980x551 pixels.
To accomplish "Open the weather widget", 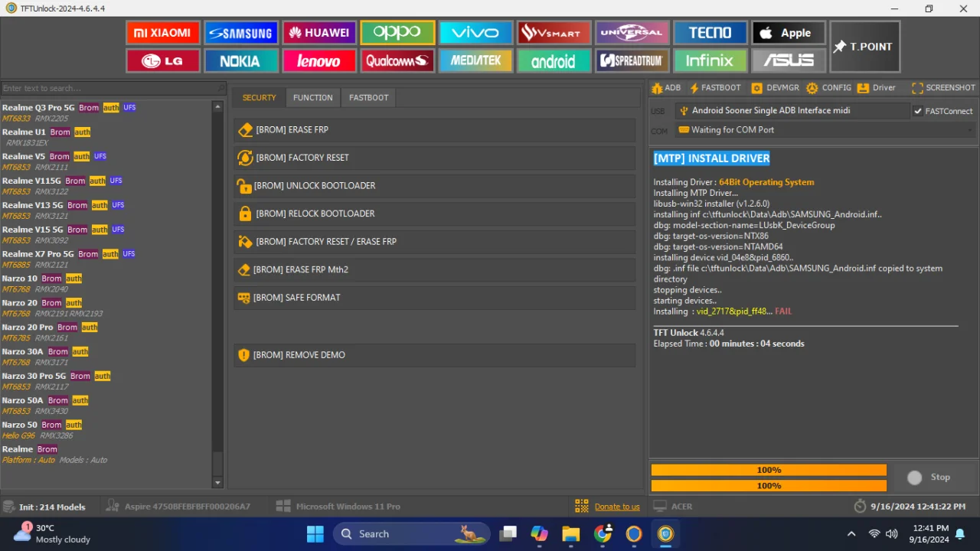I will point(52,533).
